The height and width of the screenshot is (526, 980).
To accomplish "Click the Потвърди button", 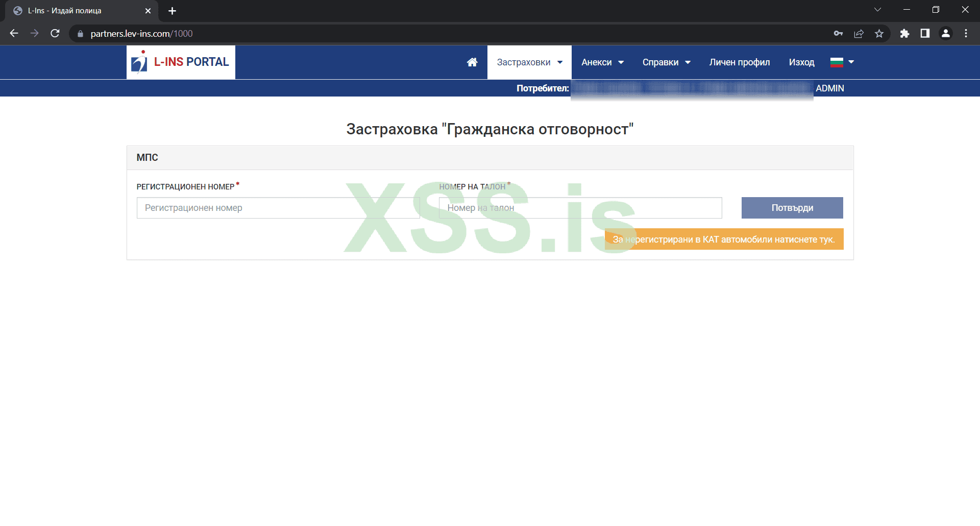I will [x=792, y=208].
